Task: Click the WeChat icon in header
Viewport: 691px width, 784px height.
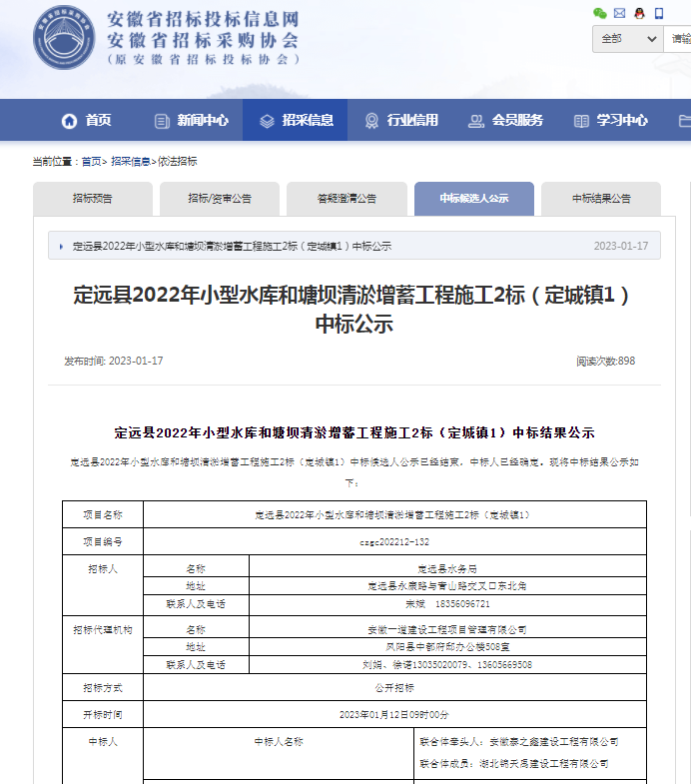Action: [x=600, y=13]
